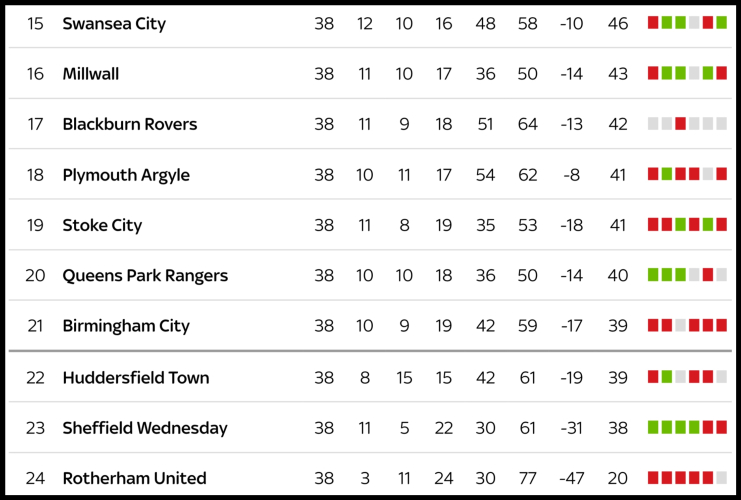Open the Birmingham City team page
This screenshot has width=741, height=500.
coord(126,326)
